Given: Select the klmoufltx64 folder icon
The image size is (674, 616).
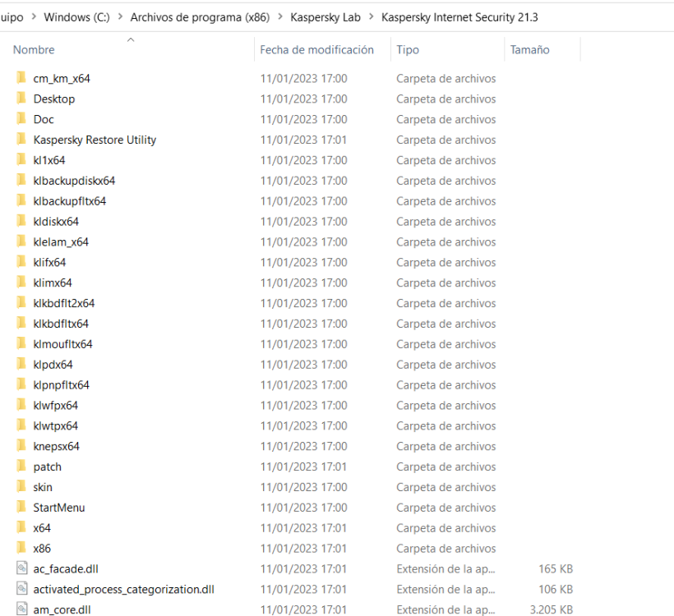Looking at the screenshot, I should point(21,343).
